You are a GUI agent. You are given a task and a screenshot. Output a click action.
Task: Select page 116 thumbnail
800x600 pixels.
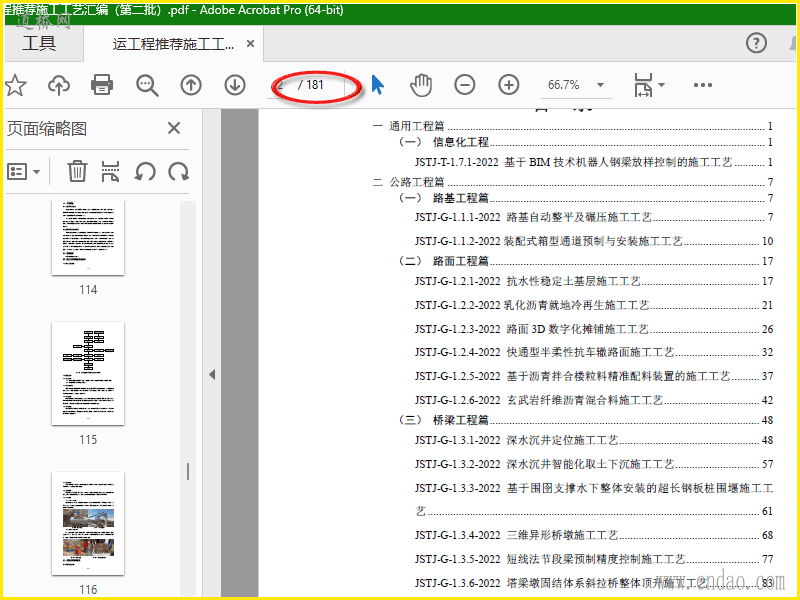tap(88, 523)
